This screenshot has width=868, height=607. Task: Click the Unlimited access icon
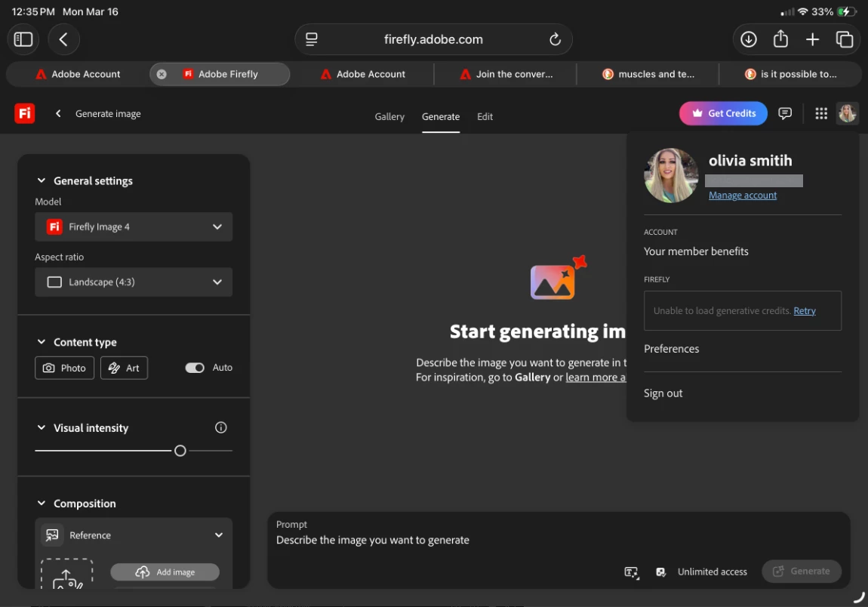(x=661, y=572)
